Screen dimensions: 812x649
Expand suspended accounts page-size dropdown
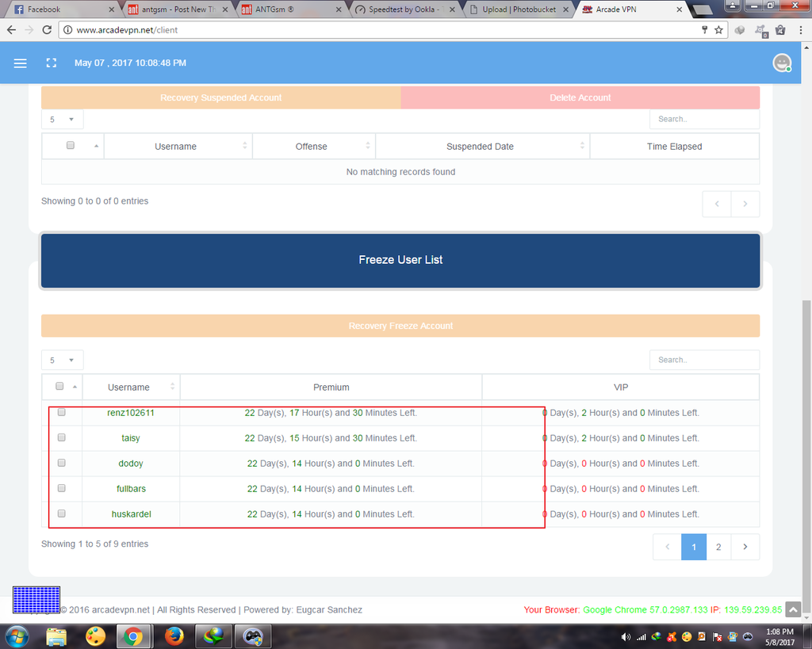tap(62, 119)
